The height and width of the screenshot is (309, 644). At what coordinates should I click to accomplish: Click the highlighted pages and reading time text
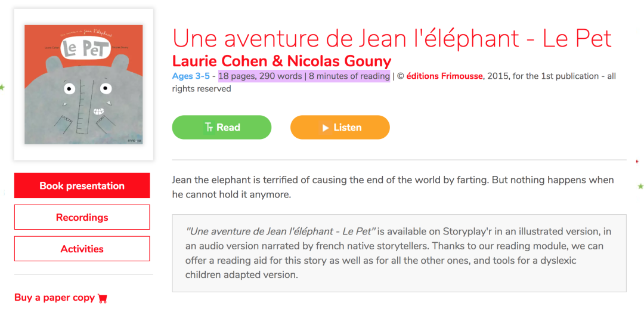pos(304,76)
